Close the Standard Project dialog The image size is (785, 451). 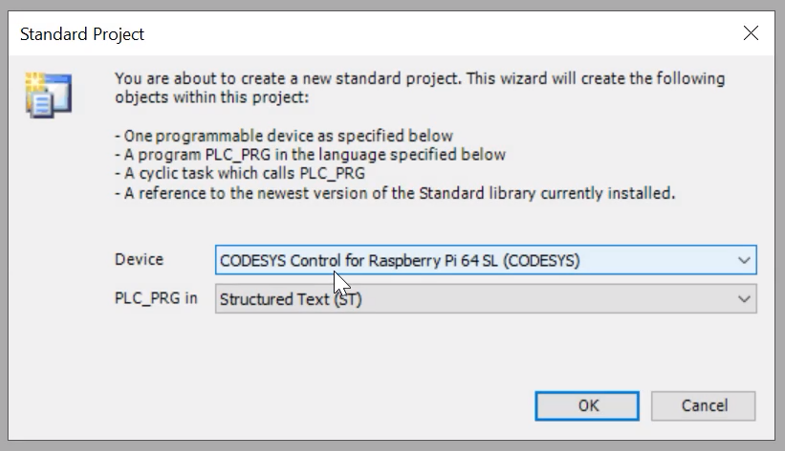pos(750,34)
